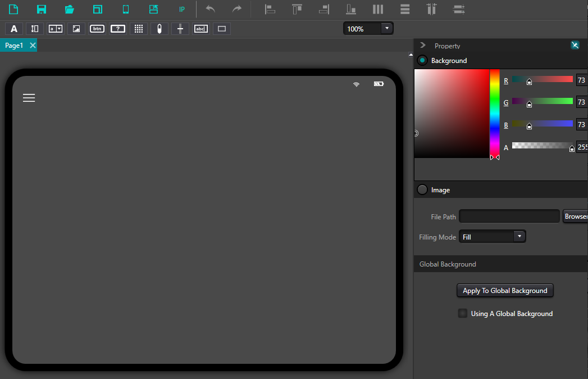Click the Browser button next to File Path
The width and height of the screenshot is (588, 379).
tap(576, 216)
